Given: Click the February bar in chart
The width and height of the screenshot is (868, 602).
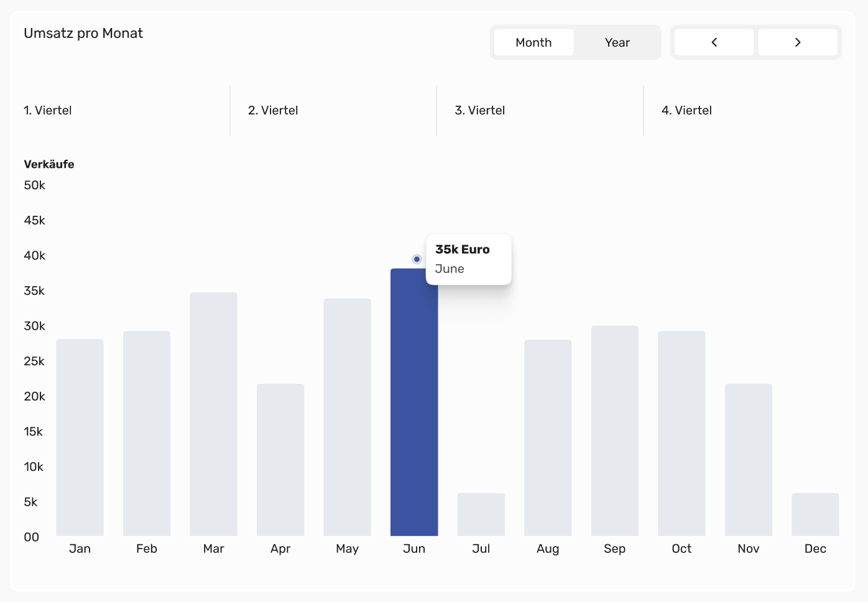Looking at the screenshot, I should 147,433.
